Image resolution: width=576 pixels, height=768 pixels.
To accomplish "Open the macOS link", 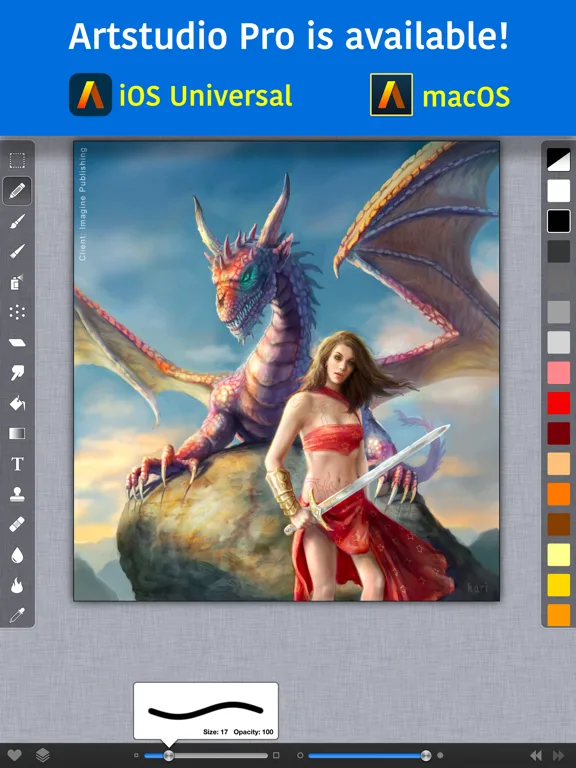I will pyautogui.click(x=466, y=97).
